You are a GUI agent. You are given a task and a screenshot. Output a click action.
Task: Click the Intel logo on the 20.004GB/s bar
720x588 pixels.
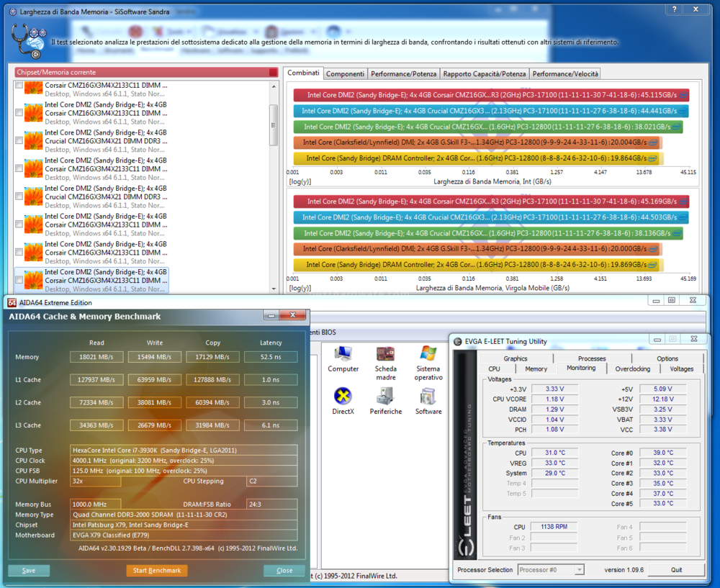(x=653, y=143)
